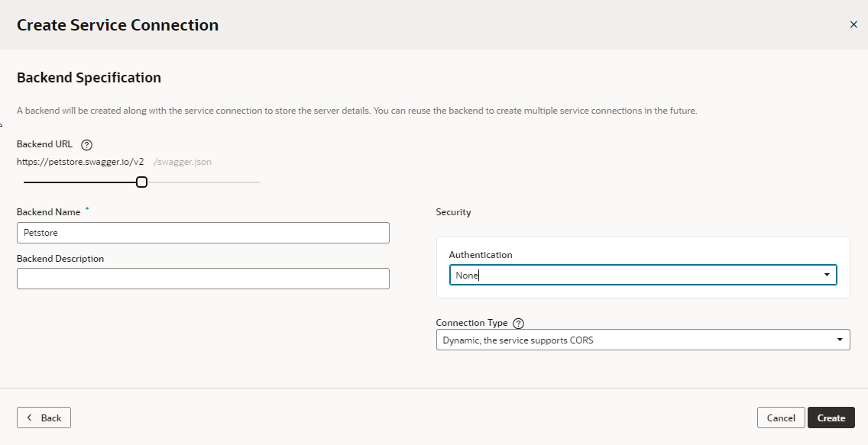Open the Authentication combo box showing None
Viewport: 868px width, 445px height.
tap(642, 275)
